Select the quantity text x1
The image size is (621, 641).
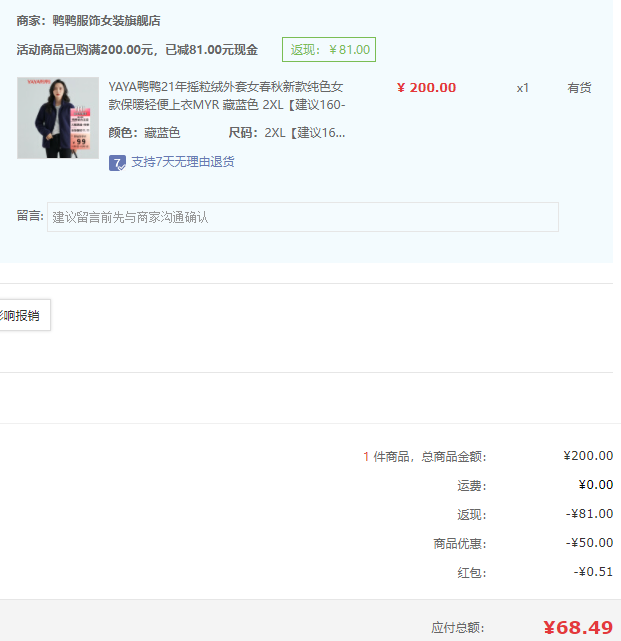[522, 88]
